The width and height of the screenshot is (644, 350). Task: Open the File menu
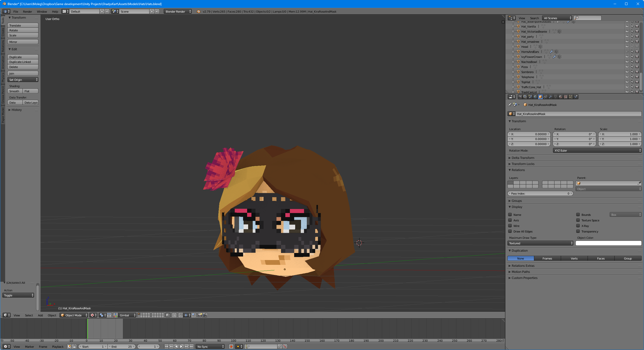tap(16, 11)
